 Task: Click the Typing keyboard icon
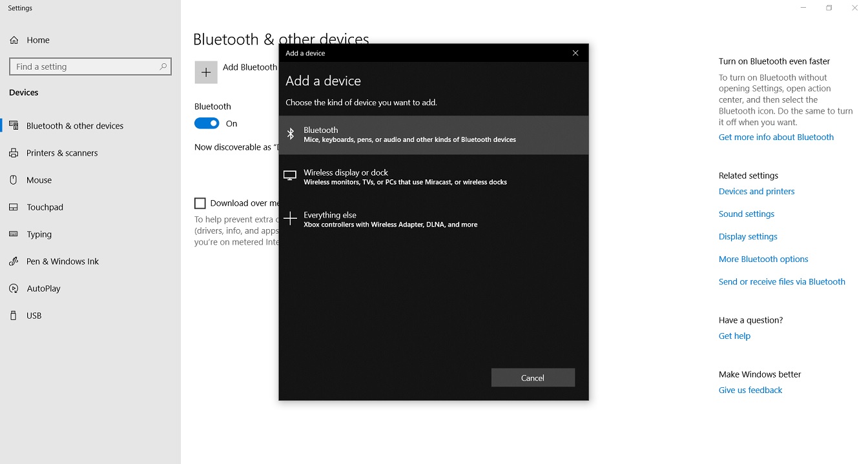coord(14,234)
